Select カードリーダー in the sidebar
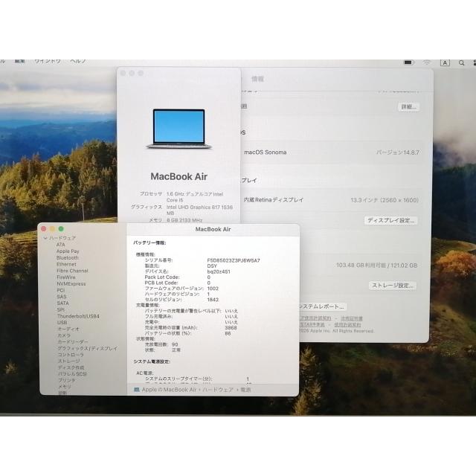 coord(73,342)
